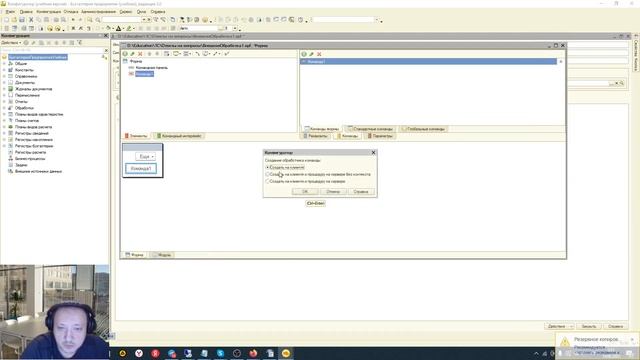Image resolution: width=640 pixels, height=360 pixels.
Task: Open the Команды формы tab
Action: [322, 129]
